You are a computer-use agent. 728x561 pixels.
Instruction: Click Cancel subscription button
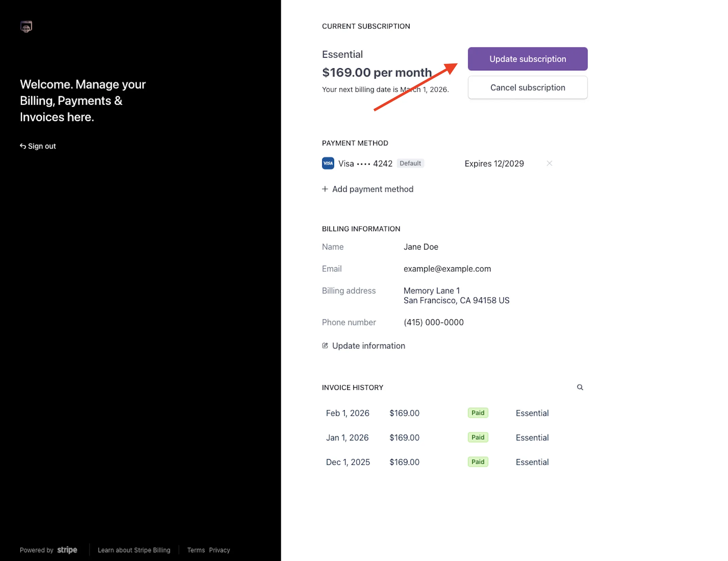point(527,87)
